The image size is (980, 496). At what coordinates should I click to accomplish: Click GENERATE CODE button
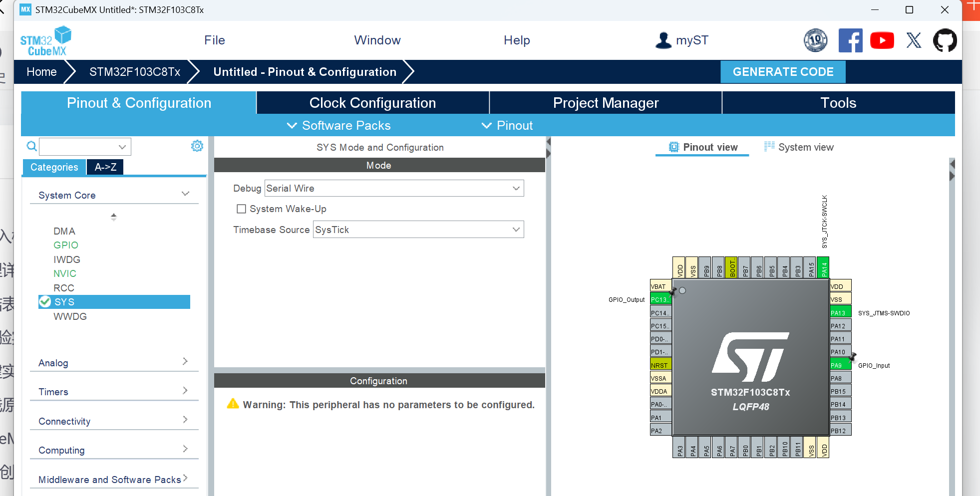[x=783, y=72]
